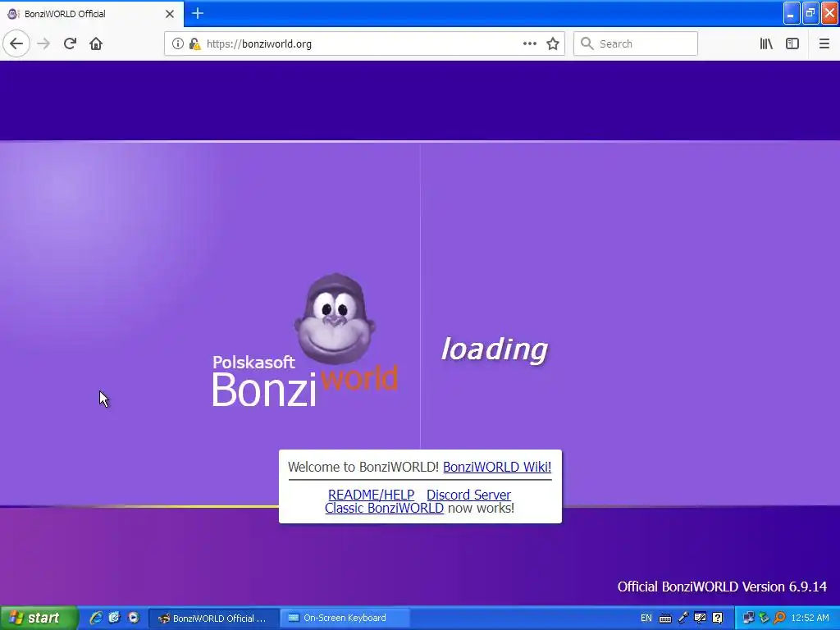Image resolution: width=840 pixels, height=630 pixels.
Task: Click the forward navigation arrow
Action: 43,44
